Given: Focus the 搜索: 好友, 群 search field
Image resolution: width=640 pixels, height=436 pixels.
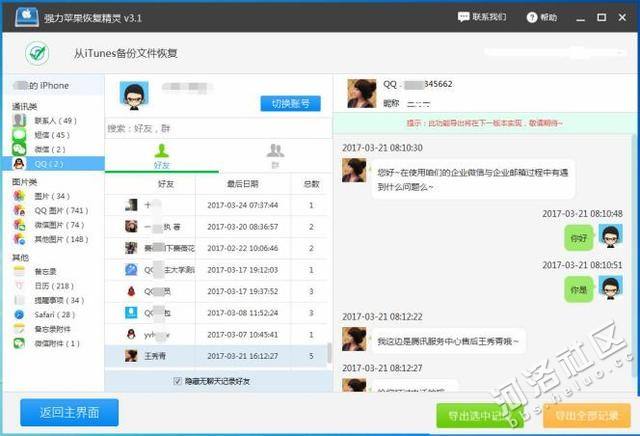Looking at the screenshot, I should pyautogui.click(x=218, y=129).
